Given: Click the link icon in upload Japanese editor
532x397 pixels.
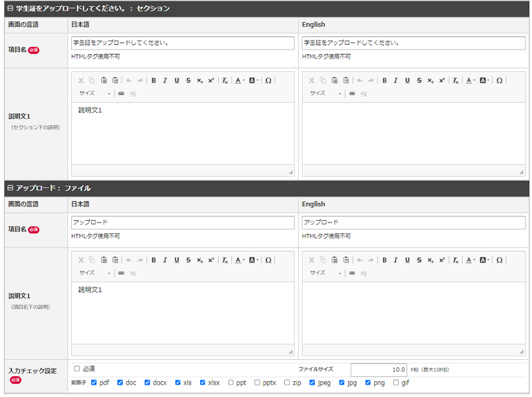Looking at the screenshot, I should coord(121,273).
